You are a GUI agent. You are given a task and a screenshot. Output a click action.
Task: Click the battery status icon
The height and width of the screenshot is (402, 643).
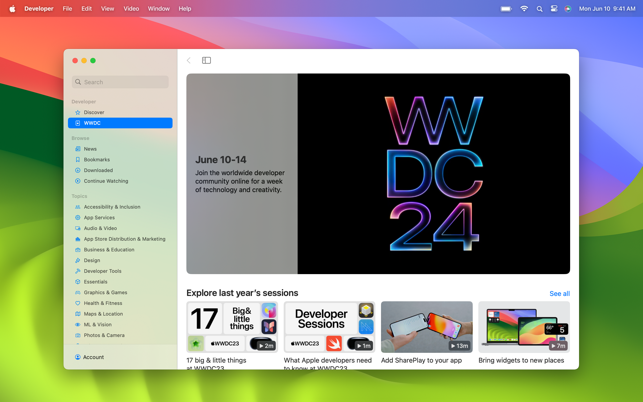(506, 9)
